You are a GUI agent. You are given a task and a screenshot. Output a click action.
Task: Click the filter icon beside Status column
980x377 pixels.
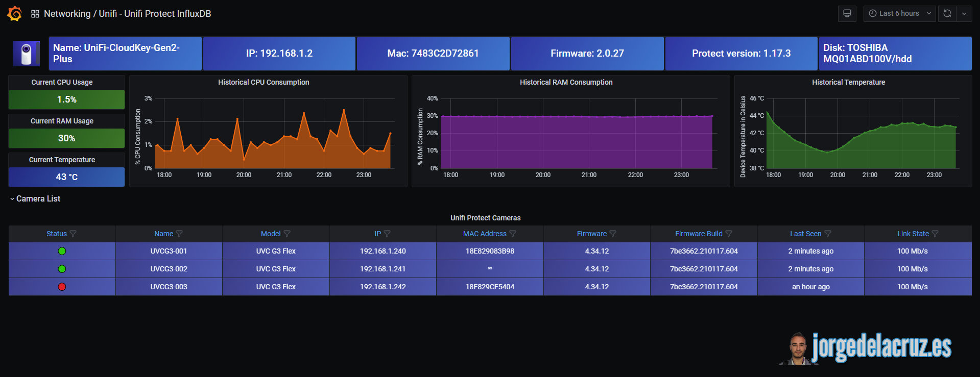pyautogui.click(x=73, y=234)
